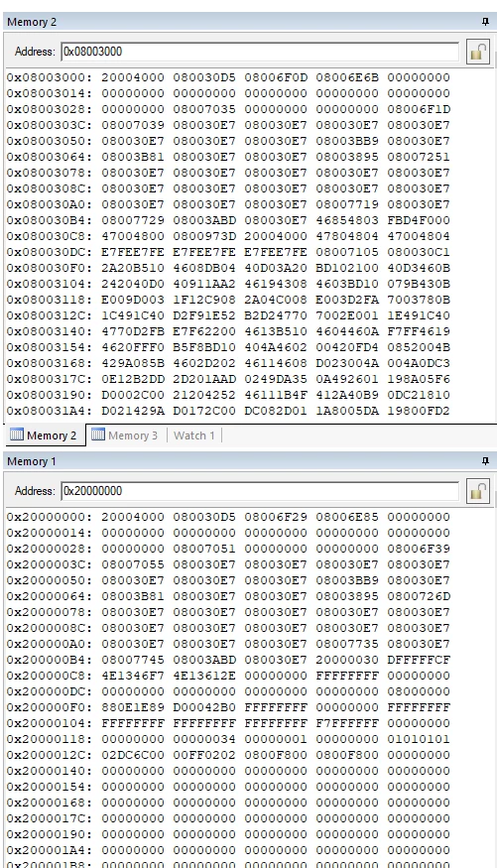This screenshot has height=868, width=497.
Task: Select value FBD4F000 in Memory 2
Action: pos(419,220)
